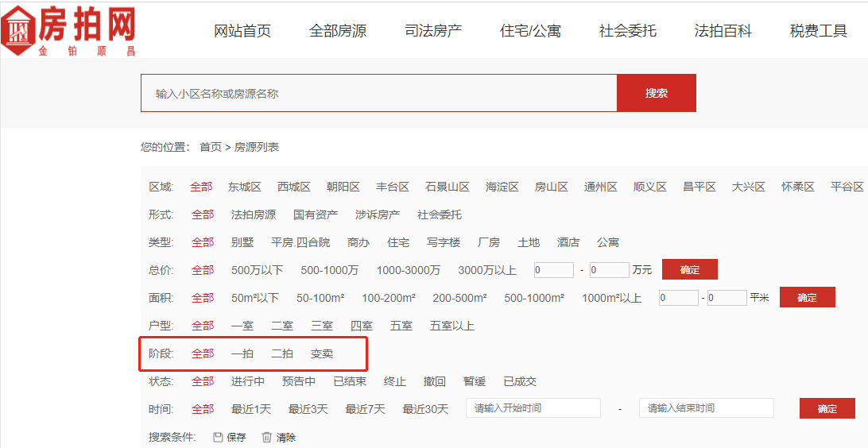
Task: Click the maximum area input field
Action: [x=727, y=298]
